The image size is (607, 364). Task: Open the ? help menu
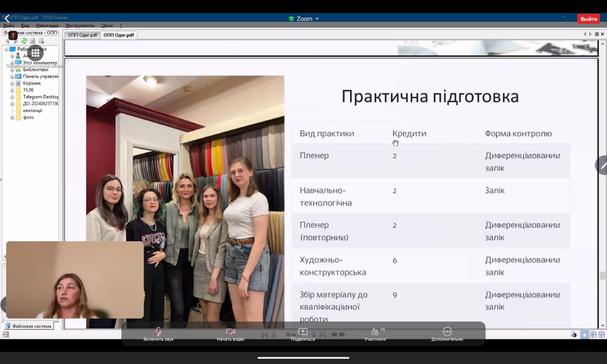[x=121, y=26]
